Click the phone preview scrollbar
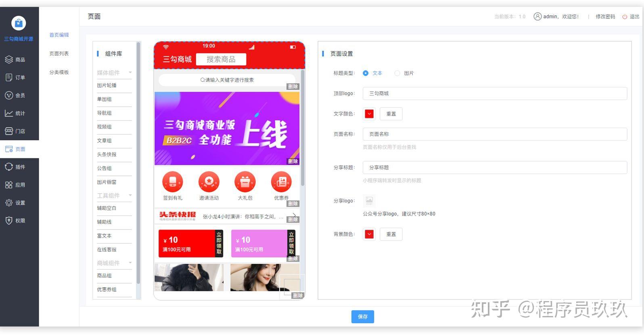The height and width of the screenshot is (335, 644). click(303, 128)
